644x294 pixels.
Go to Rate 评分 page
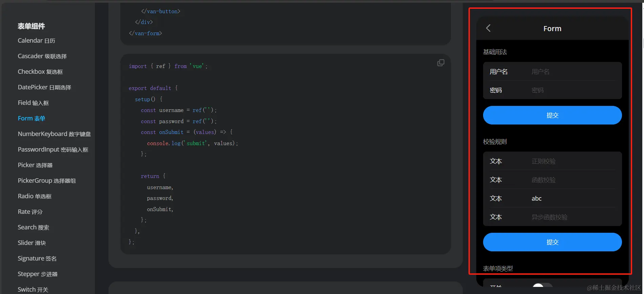click(30, 212)
